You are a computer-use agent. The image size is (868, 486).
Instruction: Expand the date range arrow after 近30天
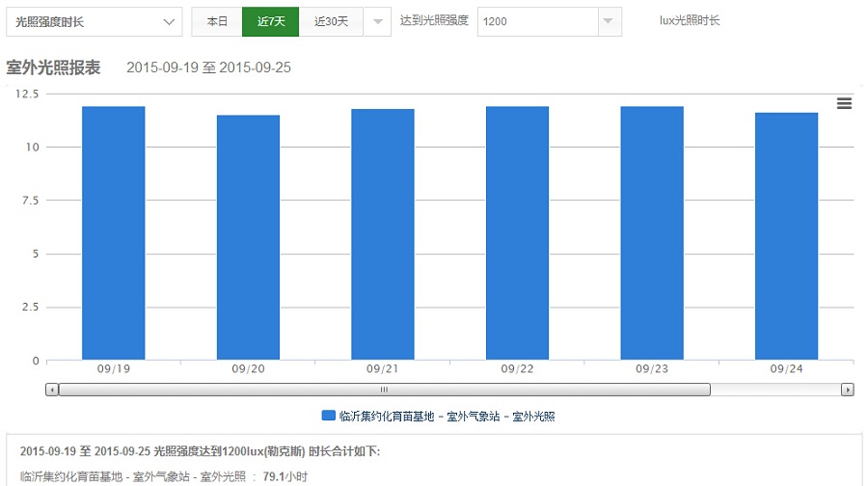click(x=378, y=21)
